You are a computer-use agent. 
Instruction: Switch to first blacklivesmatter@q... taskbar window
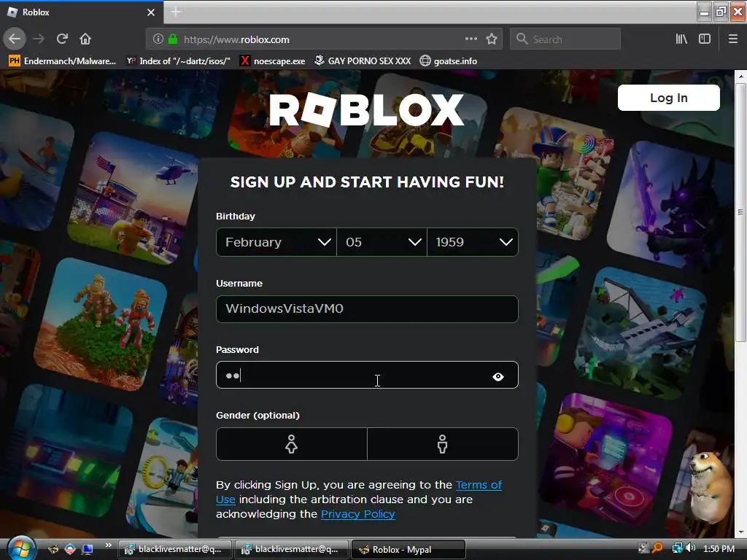point(174,549)
